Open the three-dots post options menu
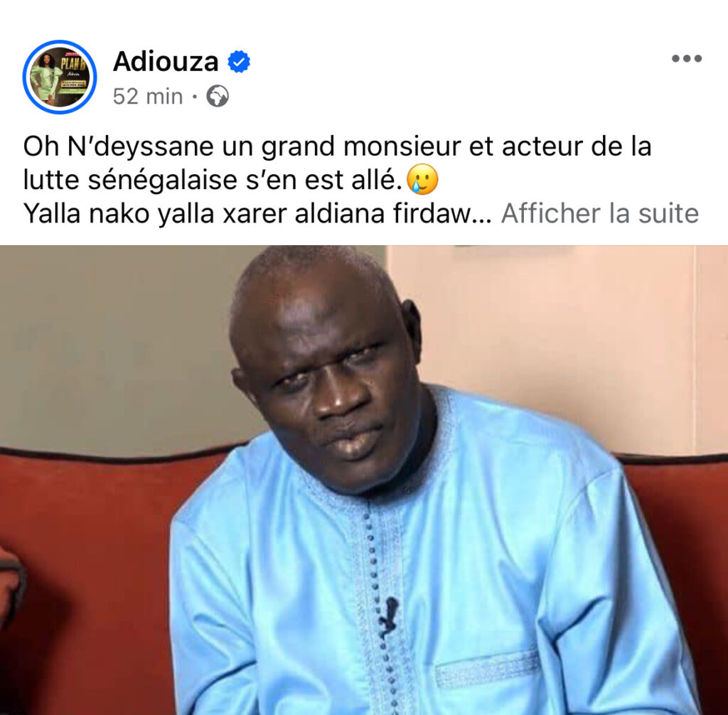728x715 pixels. 687,58
